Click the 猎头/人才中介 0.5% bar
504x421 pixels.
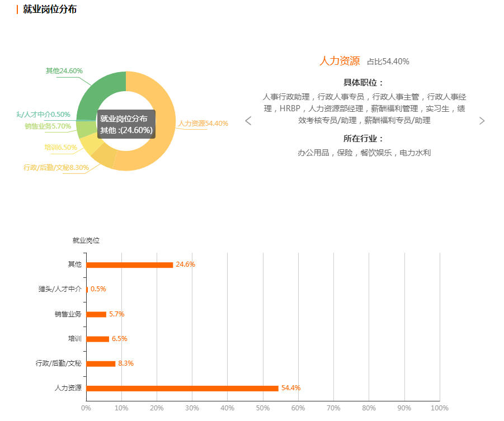(87, 290)
